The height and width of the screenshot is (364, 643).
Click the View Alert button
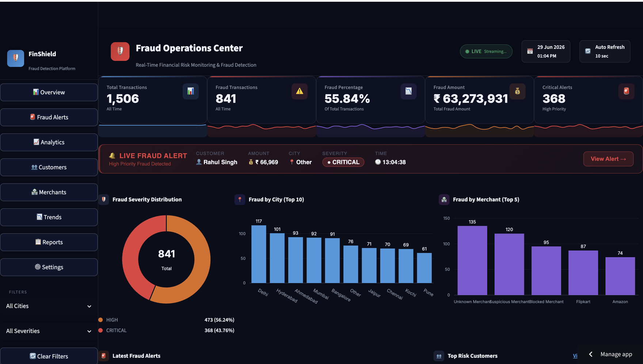(608, 159)
